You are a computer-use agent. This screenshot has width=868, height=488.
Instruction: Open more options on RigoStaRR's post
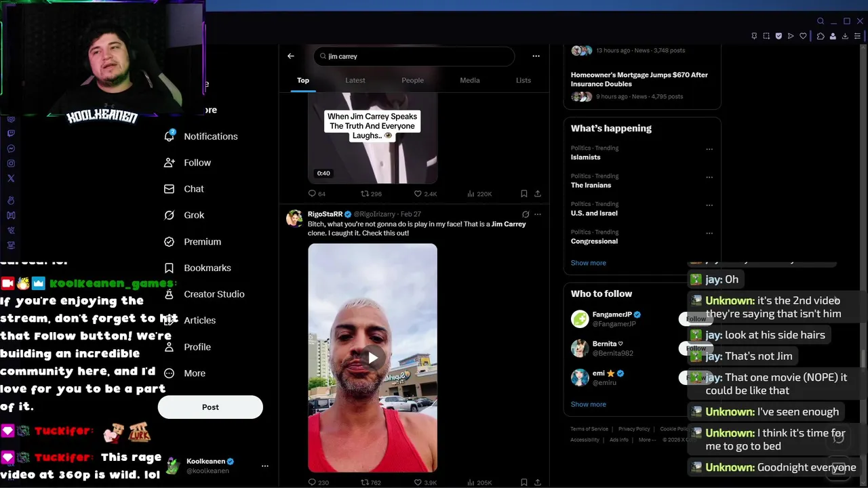538,214
